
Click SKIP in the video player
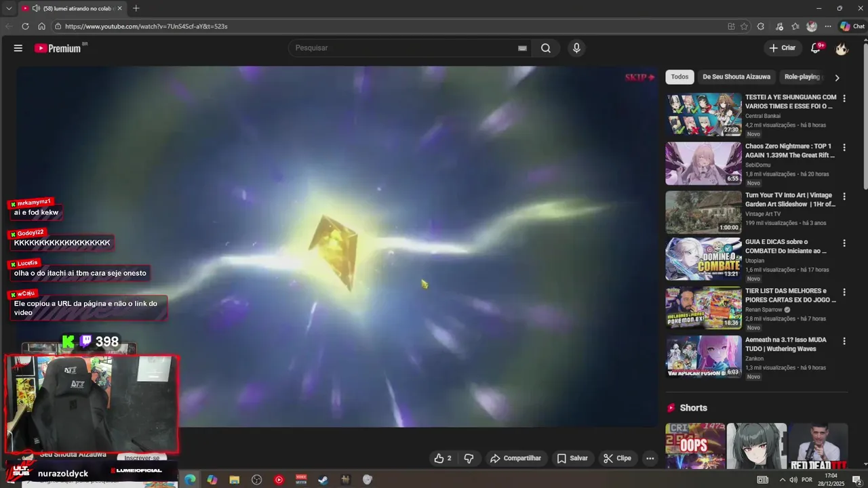tap(639, 77)
